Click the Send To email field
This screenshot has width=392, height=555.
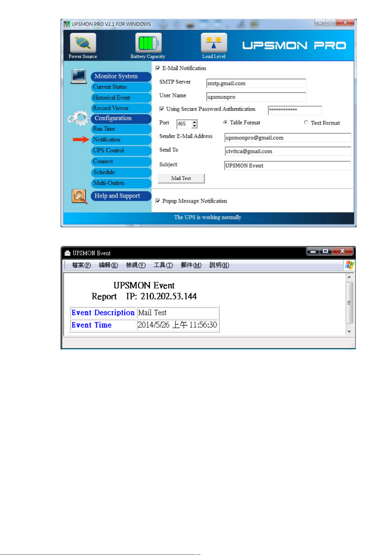(x=288, y=151)
